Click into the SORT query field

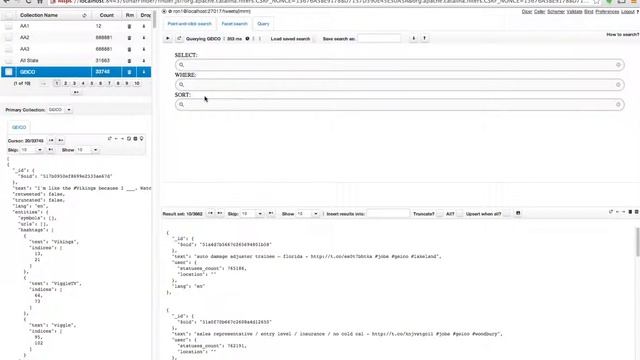[x=400, y=104]
